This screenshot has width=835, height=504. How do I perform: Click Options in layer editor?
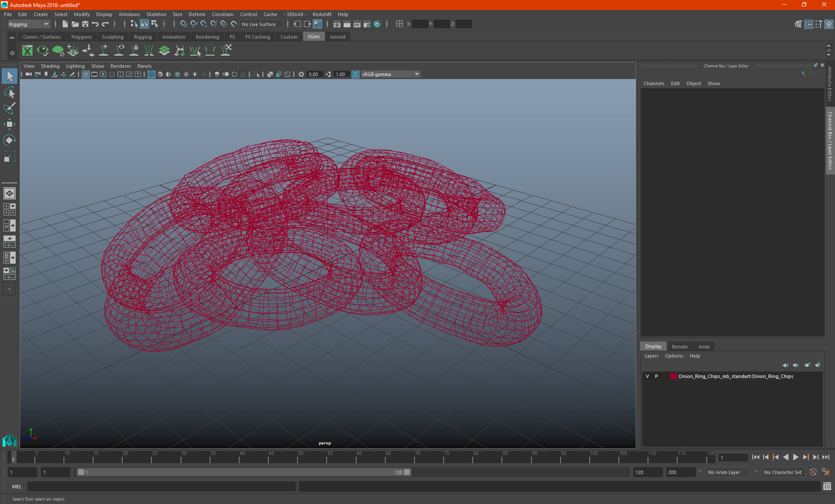[674, 356]
